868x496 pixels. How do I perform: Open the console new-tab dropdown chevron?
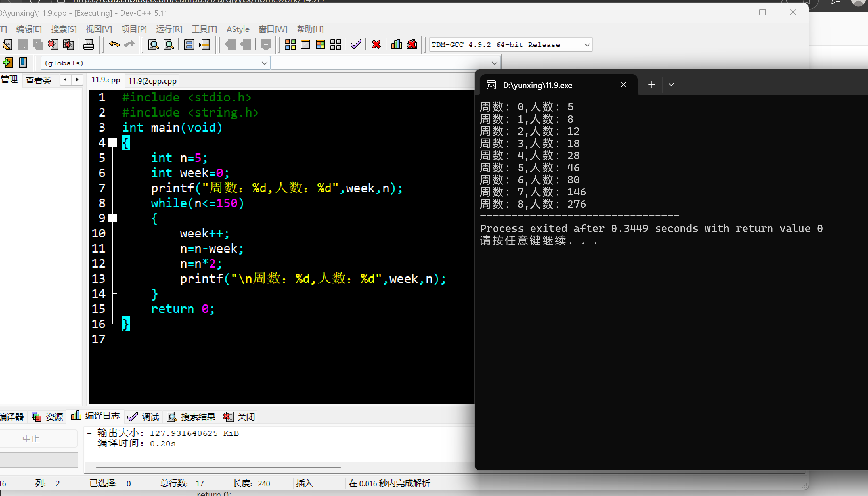tap(671, 85)
